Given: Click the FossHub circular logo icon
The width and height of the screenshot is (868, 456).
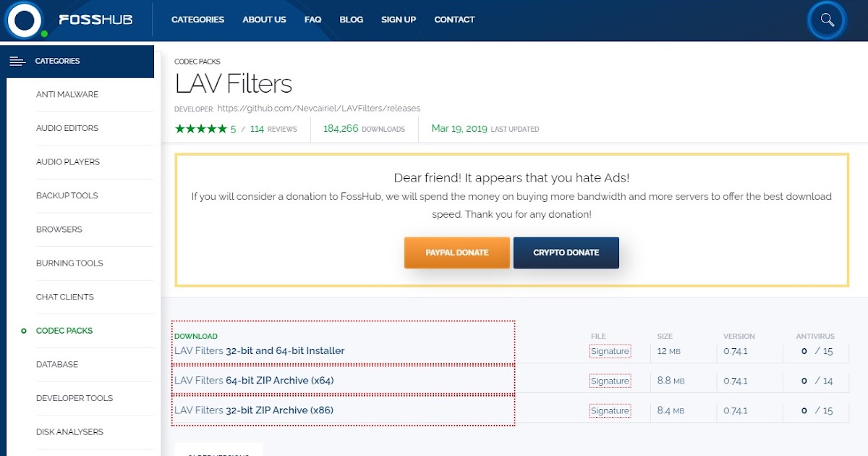Looking at the screenshot, I should [x=25, y=20].
